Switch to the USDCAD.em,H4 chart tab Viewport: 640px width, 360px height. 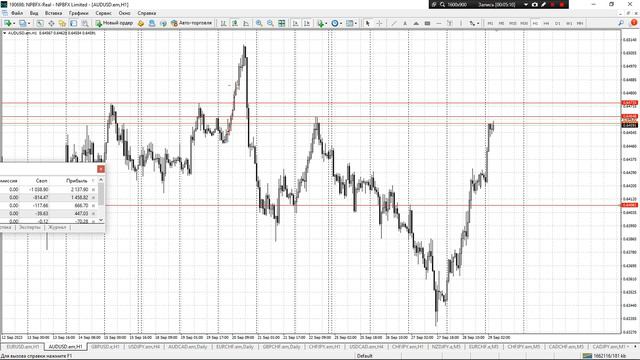(x=366, y=347)
